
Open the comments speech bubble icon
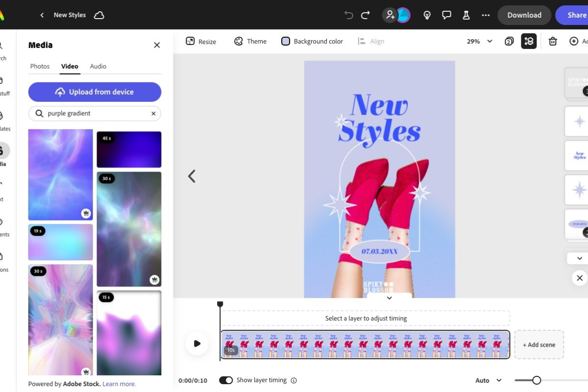coord(446,15)
